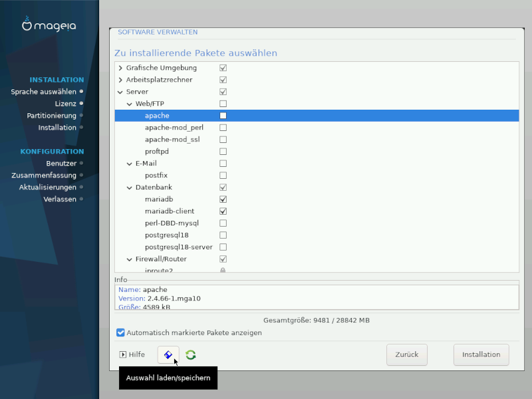Tick the apache-mod_ssl checkbox
Viewport: 532px width, 399px height.
223,140
